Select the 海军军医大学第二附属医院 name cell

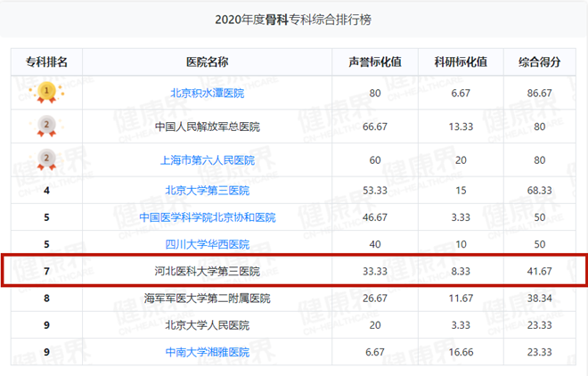click(x=207, y=298)
